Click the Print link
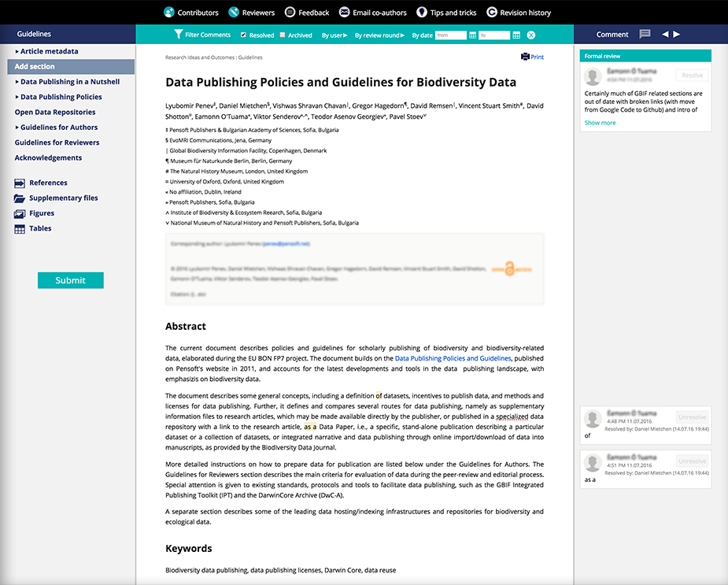The width and height of the screenshot is (728, 585). (538, 57)
